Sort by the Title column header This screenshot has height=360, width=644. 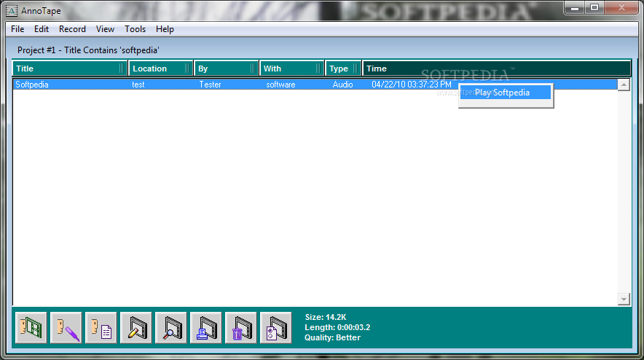pyautogui.click(x=70, y=69)
